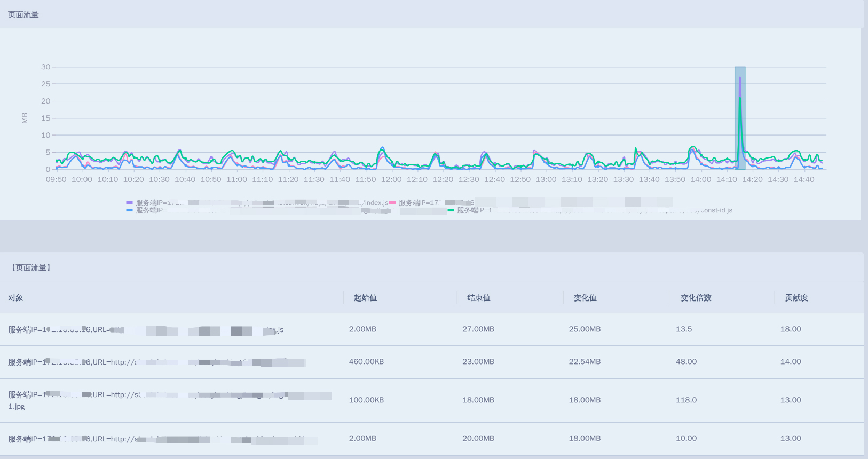Click the purple index.js legend swatch

click(x=129, y=203)
